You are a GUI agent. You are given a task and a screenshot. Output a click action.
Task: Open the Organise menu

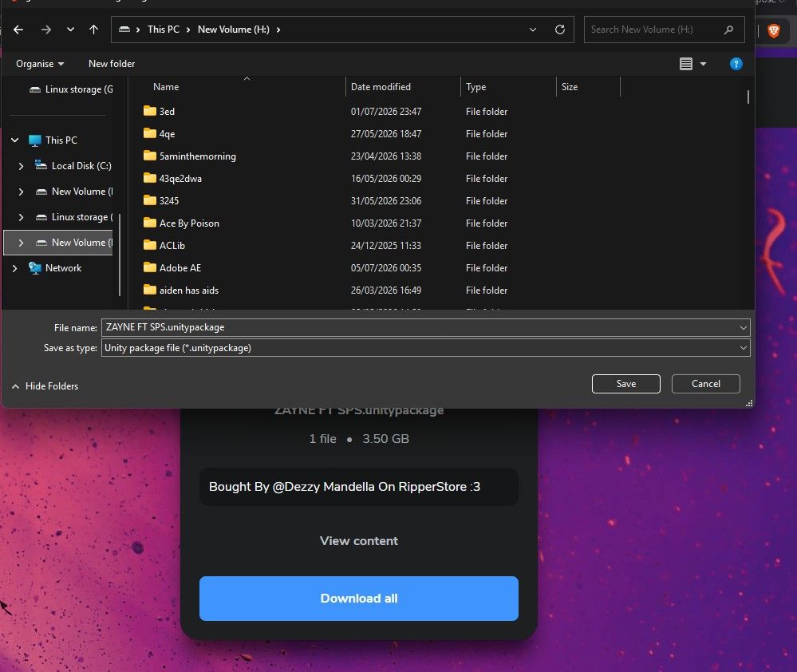click(x=40, y=64)
